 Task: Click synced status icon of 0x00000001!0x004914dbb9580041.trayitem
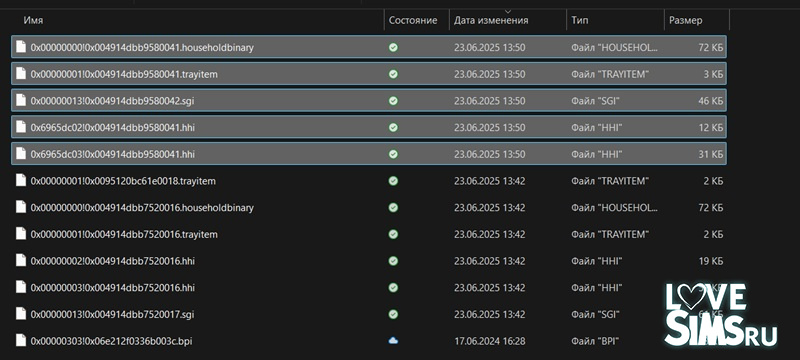pos(393,74)
